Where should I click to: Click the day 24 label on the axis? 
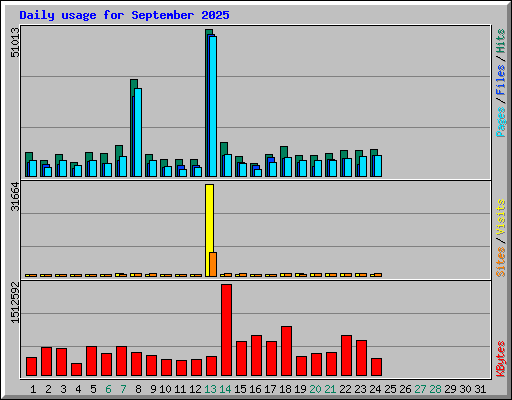pyautogui.click(x=375, y=389)
